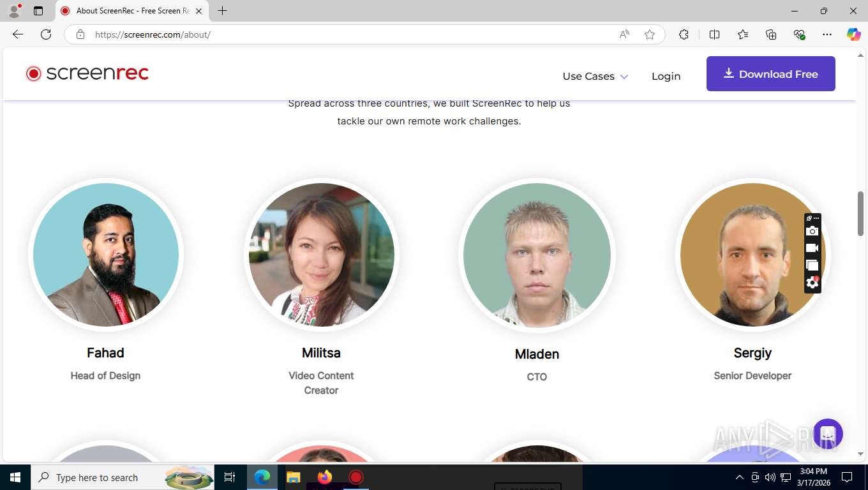Click Sergiy's profile photo

[x=752, y=255]
